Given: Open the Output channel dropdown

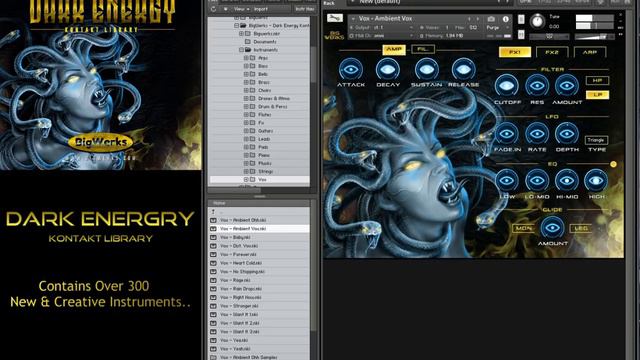Looking at the screenshot, I should click(382, 27).
